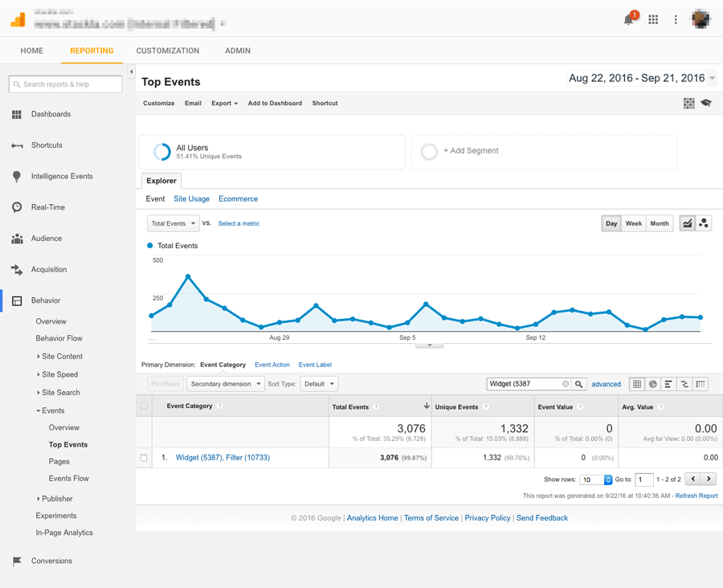Open the Secondary dimension dropdown
Viewport: 723px width, 588px height.
(226, 384)
